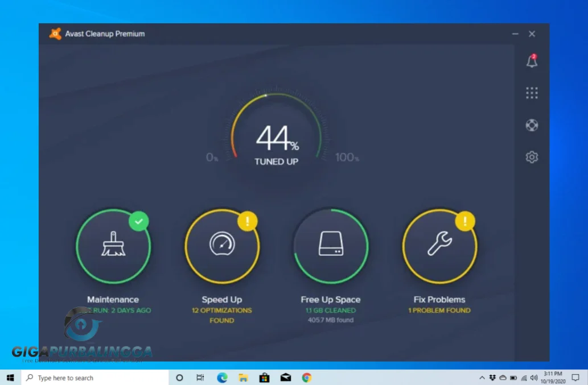
Task: Click the green checkmark badge on Maintenance
Action: (x=139, y=221)
